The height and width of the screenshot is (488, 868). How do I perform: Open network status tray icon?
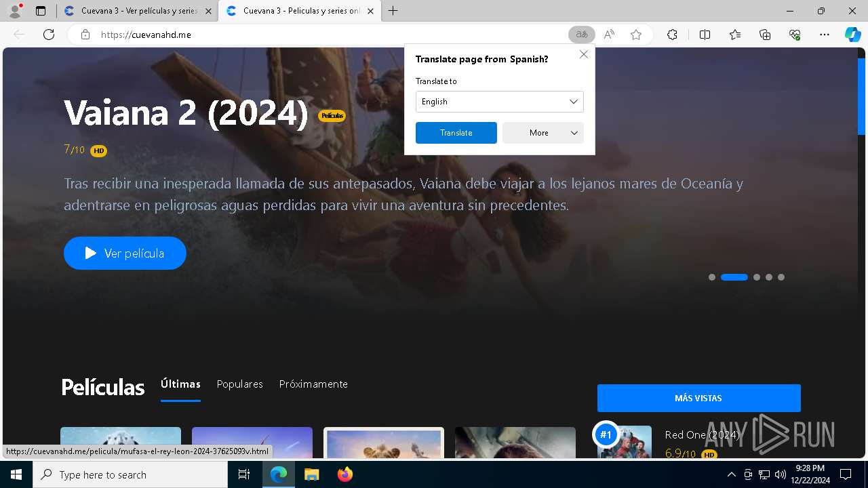pyautogui.click(x=764, y=474)
